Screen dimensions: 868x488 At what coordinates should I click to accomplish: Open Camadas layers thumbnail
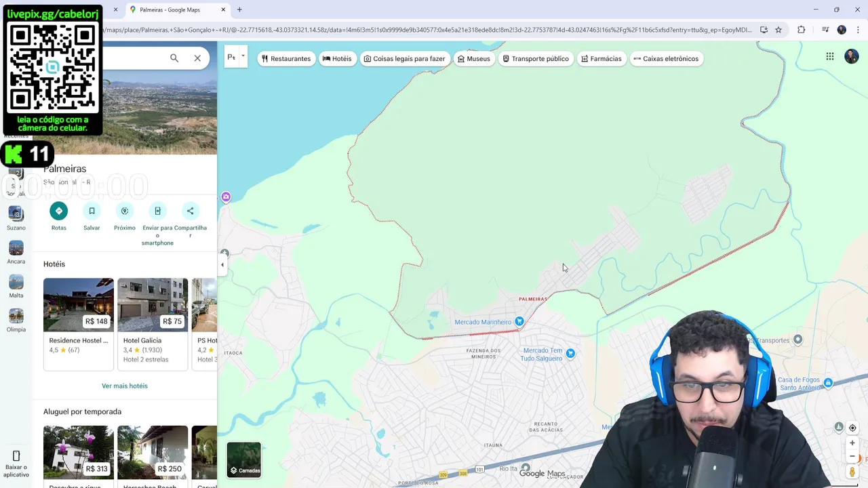243,460
